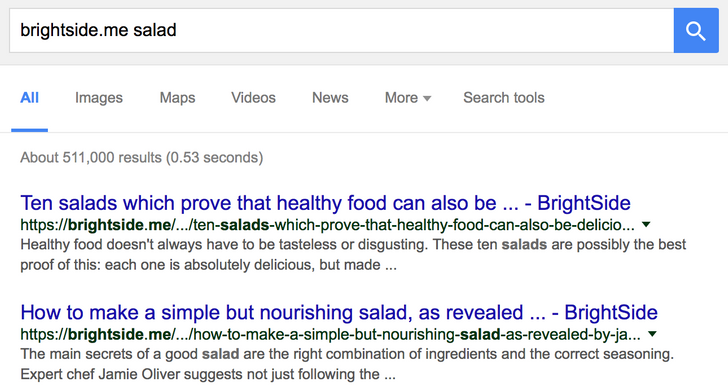Open the Maps tab
728x388 pixels.
point(177,98)
